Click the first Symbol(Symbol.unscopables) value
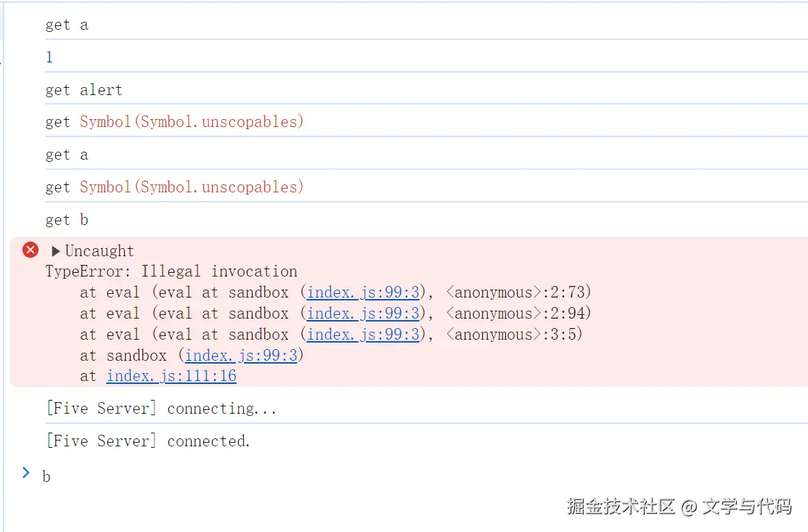 pyautogui.click(x=192, y=122)
